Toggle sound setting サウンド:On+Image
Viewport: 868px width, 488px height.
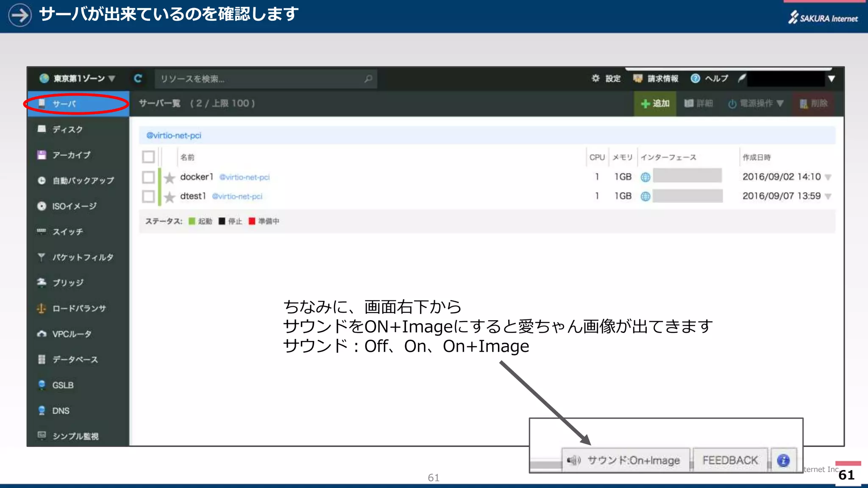pos(626,460)
